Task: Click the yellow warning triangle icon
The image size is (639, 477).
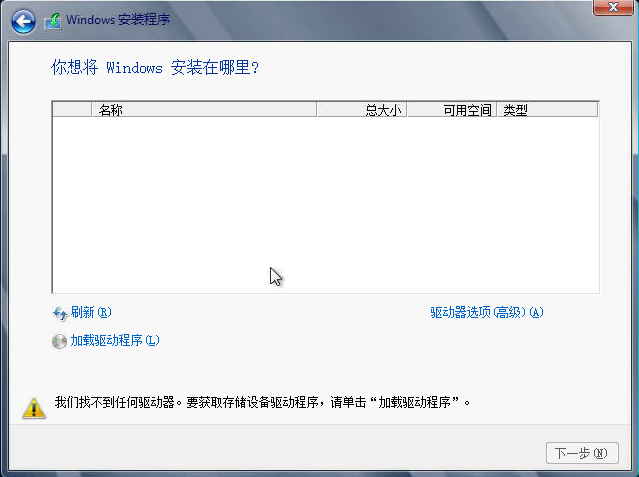Action: tap(35, 406)
